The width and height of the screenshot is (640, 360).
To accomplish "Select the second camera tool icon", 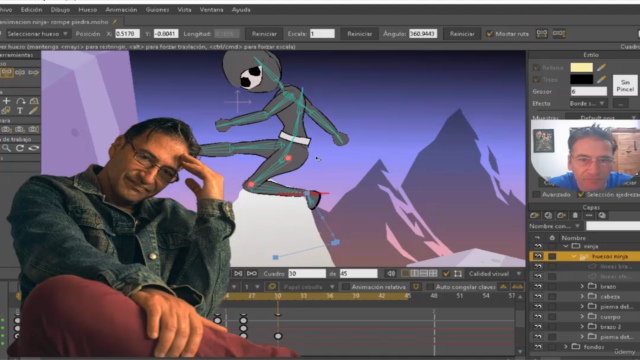I will pos(20,129).
